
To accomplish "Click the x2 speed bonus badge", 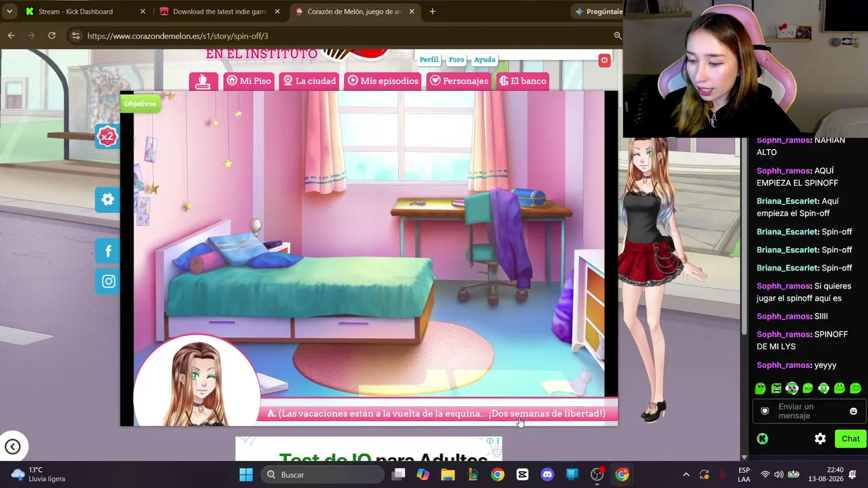I will (x=107, y=136).
